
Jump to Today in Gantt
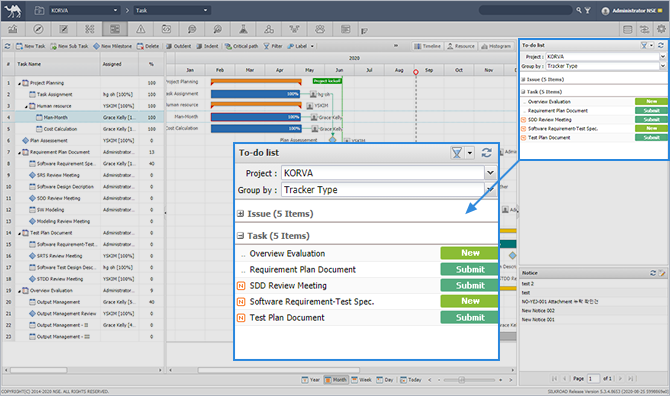pos(411,380)
